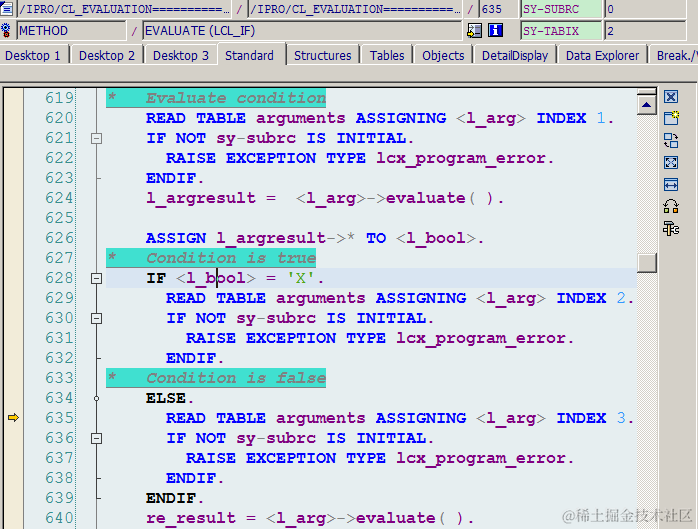Screen dimensions: 698x529
Task: Click the 'X' literal on line 628
Action: (x=300, y=278)
